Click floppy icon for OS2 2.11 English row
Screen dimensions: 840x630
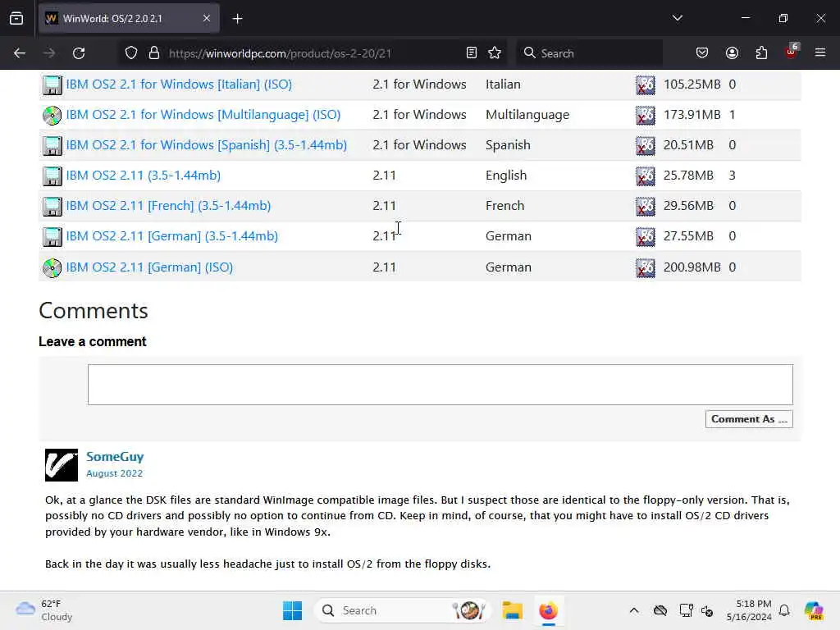(52, 176)
